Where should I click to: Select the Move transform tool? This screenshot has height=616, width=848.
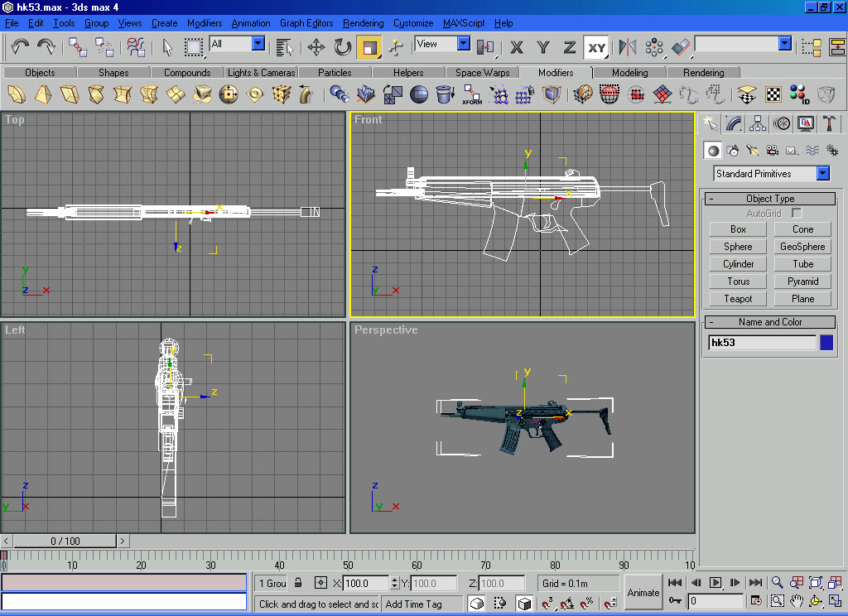[316, 47]
